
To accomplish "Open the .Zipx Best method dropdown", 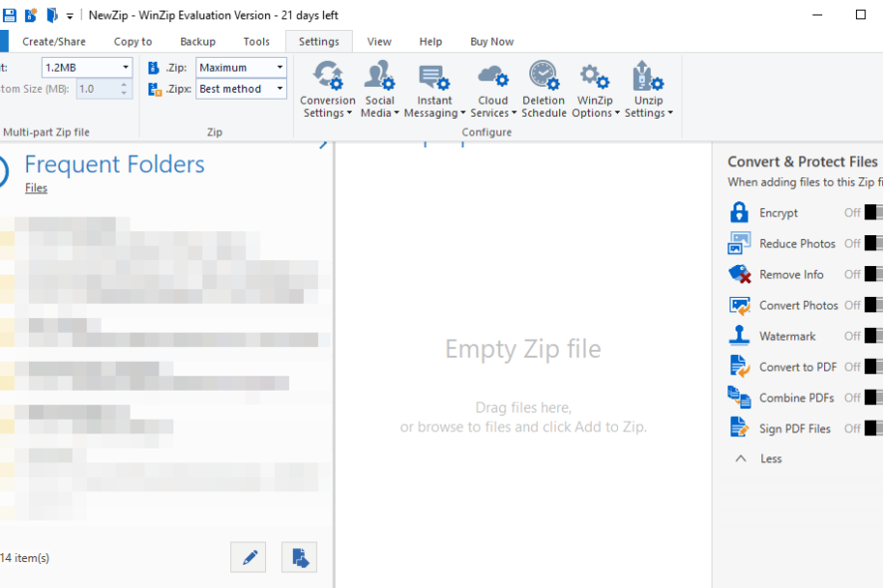I will [x=241, y=89].
